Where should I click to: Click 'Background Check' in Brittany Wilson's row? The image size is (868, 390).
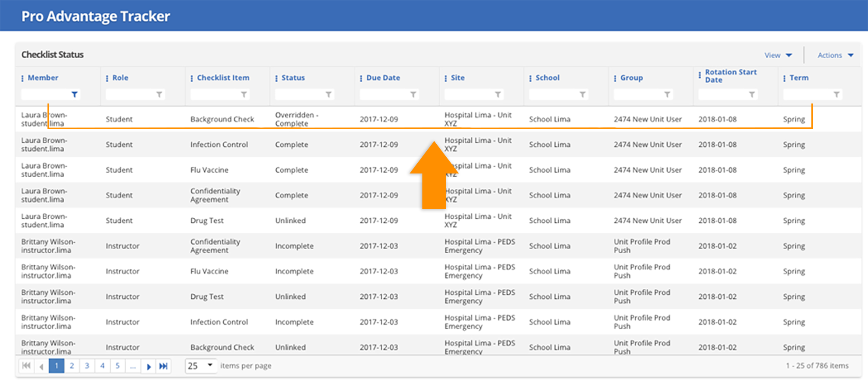(222, 347)
